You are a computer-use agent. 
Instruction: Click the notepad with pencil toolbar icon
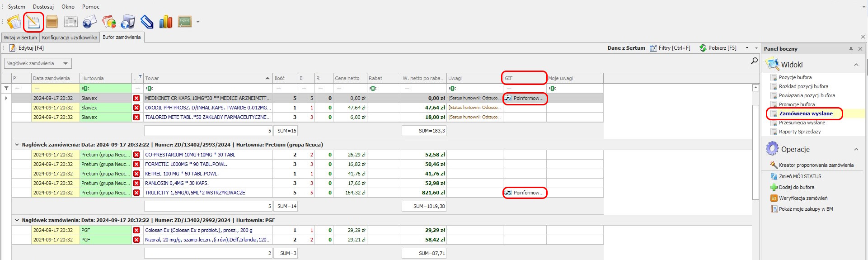[x=33, y=21]
